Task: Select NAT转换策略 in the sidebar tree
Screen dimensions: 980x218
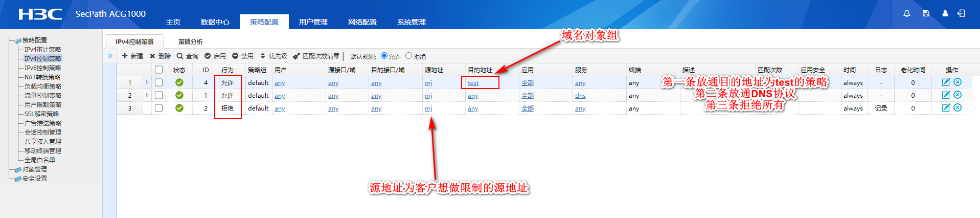Action: [x=42, y=77]
